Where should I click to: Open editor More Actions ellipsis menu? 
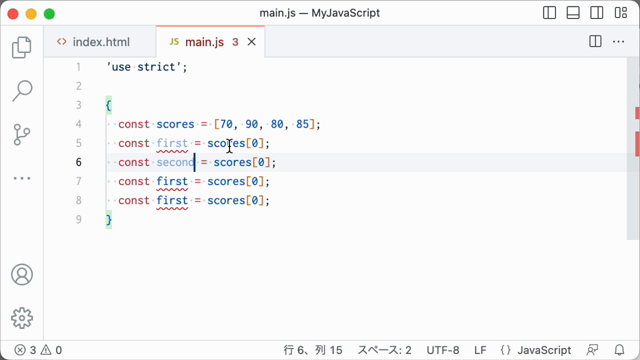point(618,41)
